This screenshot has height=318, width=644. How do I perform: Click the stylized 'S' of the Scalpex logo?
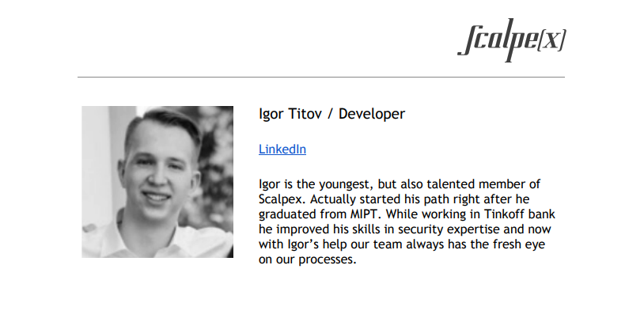470,38
